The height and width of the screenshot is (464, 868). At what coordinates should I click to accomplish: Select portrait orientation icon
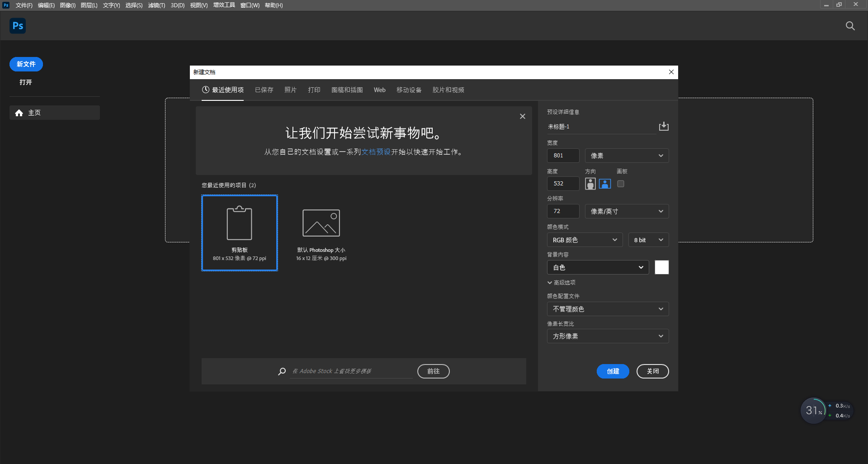pyautogui.click(x=590, y=184)
